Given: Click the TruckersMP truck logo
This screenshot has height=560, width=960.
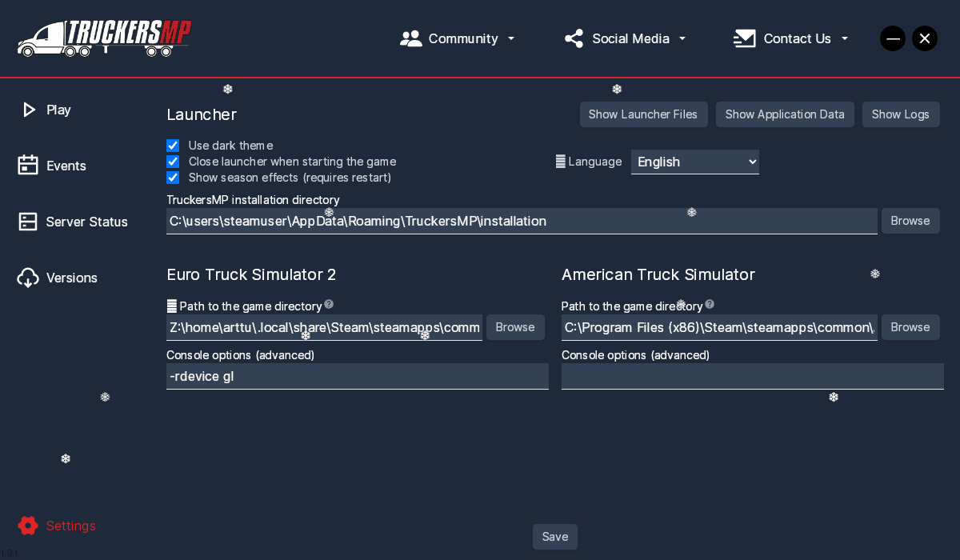Looking at the screenshot, I should (104, 38).
